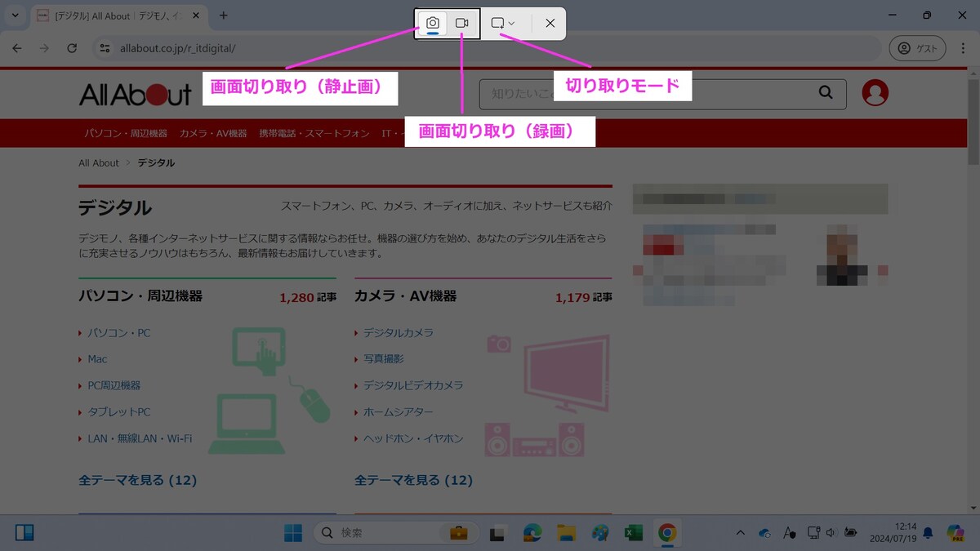Open the snipping mode shape dropdown
Screen dimensions: 980x551
(503, 24)
